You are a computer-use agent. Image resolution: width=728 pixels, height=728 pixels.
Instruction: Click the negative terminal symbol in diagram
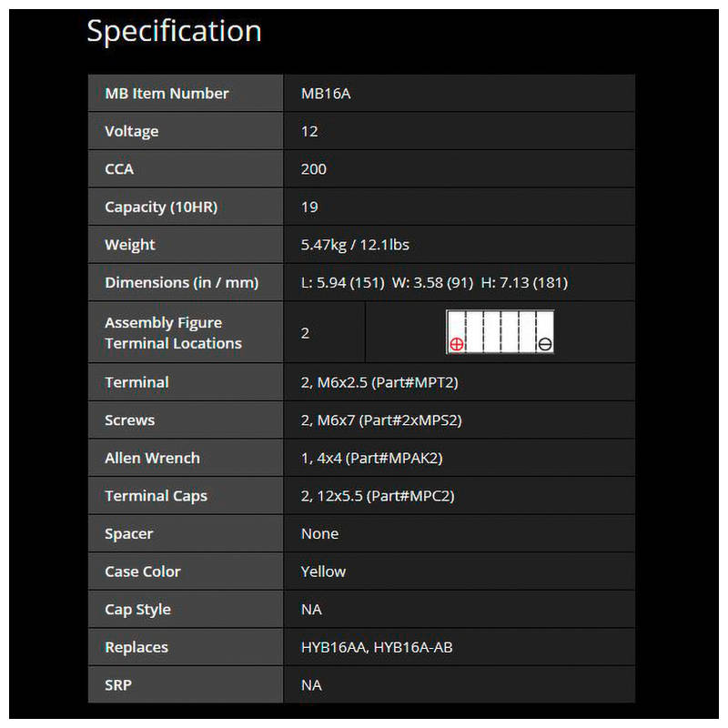point(544,344)
